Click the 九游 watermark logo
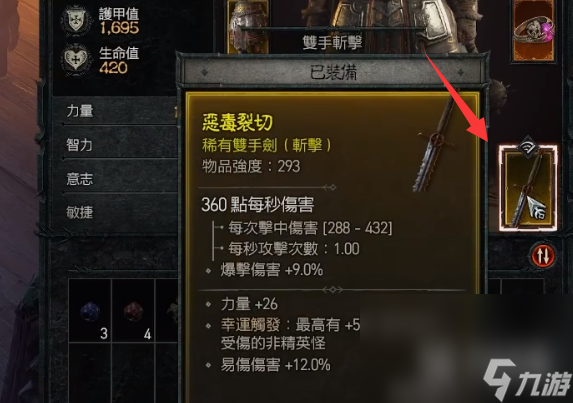Viewport: 573px width, 403px height. pos(528,380)
